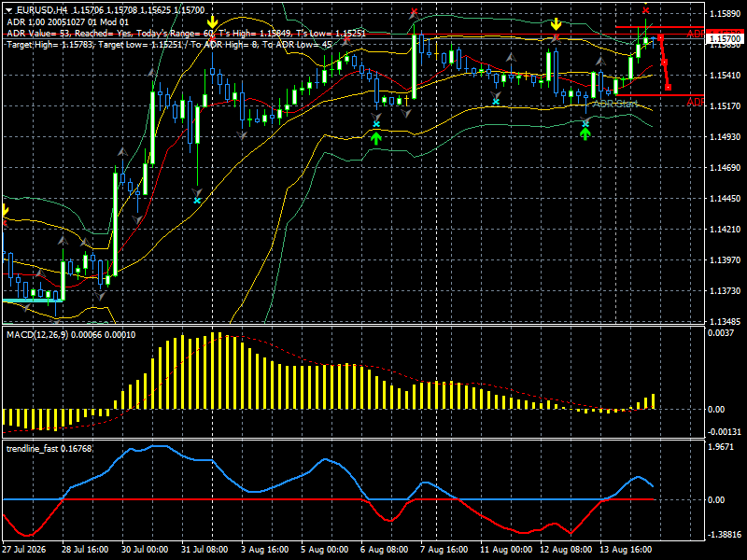
Task: Click the 1.15410 price axis label
Action: [x=726, y=76]
